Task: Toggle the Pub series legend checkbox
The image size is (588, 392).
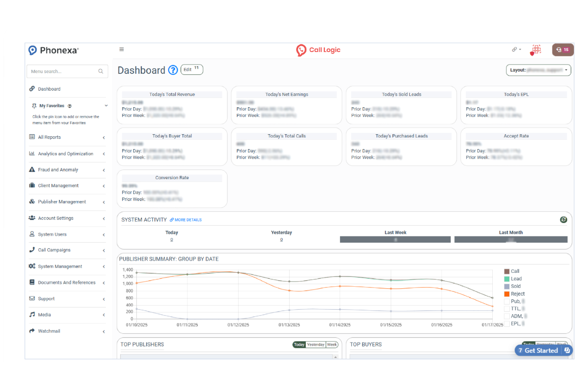Action: point(507,301)
